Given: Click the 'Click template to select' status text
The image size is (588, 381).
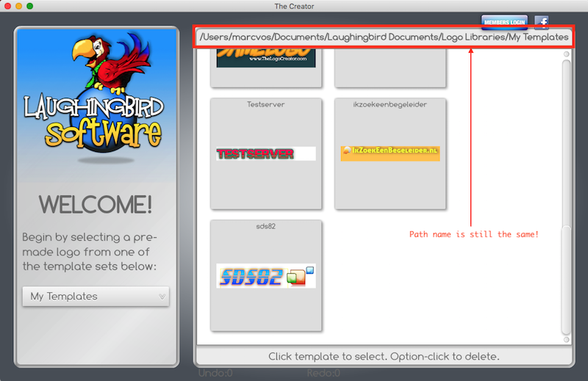Looking at the screenshot, I should pyautogui.click(x=384, y=356).
